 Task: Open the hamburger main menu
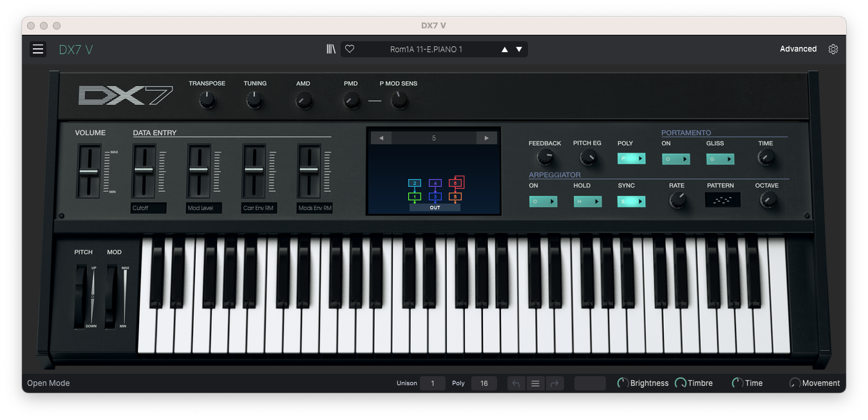38,49
